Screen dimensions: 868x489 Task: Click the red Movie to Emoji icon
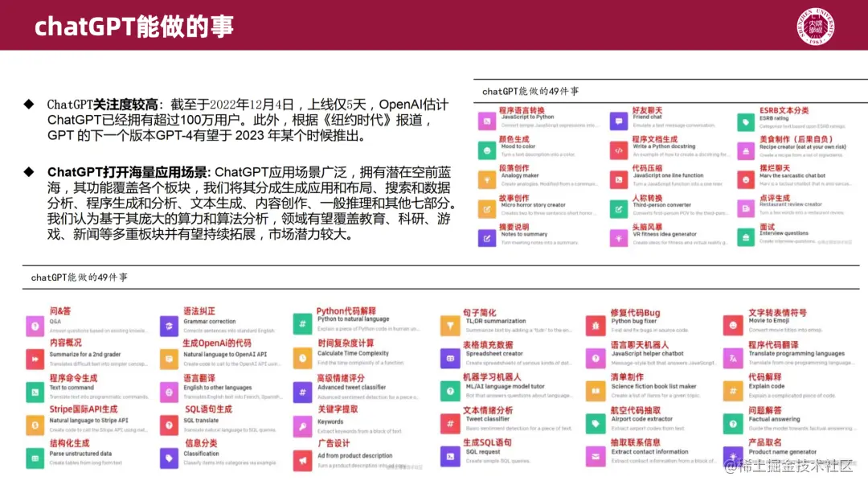coord(733,326)
